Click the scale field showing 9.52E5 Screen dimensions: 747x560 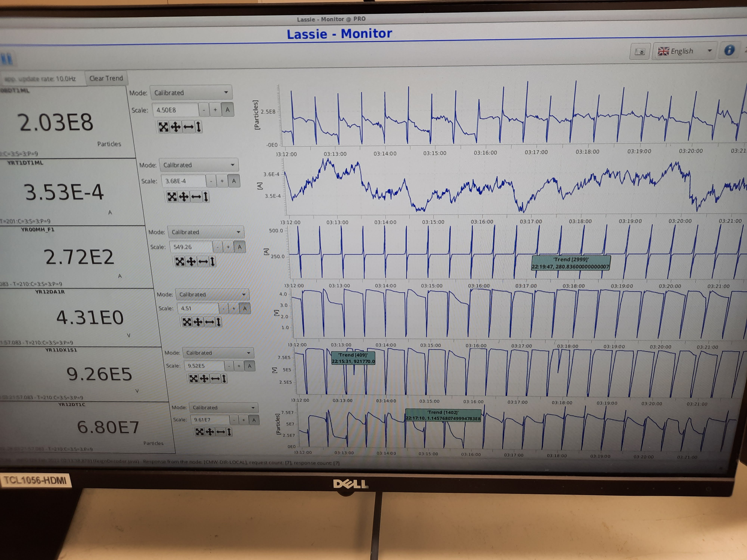point(204,365)
